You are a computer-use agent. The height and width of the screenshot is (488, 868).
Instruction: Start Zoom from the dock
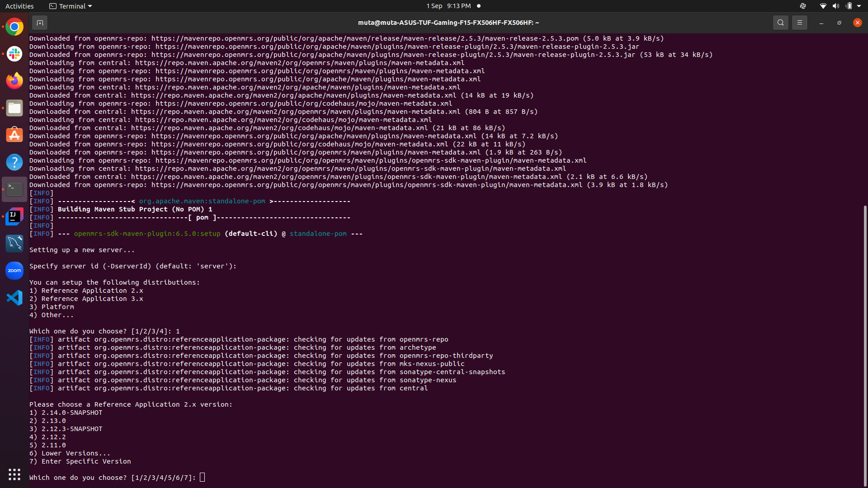14,270
